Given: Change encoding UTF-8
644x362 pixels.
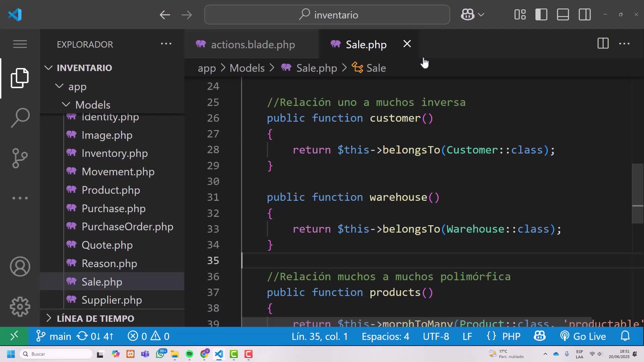Looking at the screenshot, I should pos(436,336).
